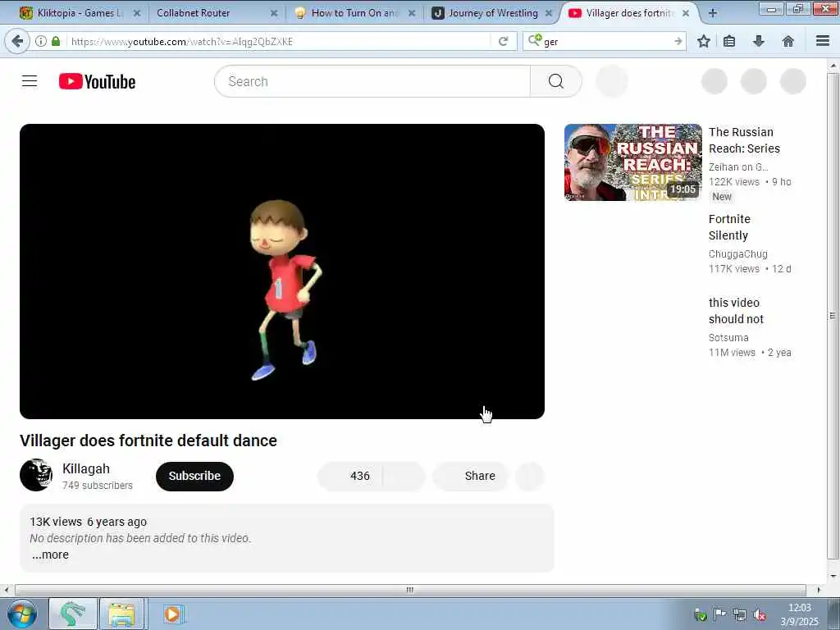Close the Journey of Wrestling tab
840x630 pixels.
click(549, 13)
